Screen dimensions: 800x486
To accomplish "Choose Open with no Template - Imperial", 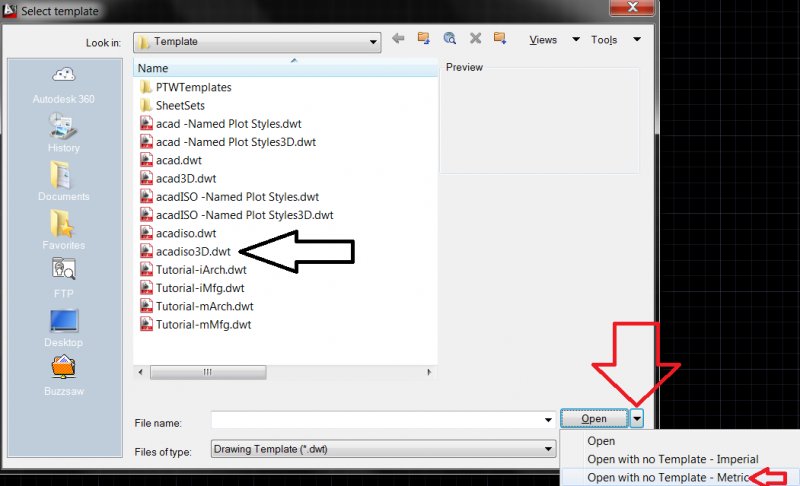I will coord(672,459).
